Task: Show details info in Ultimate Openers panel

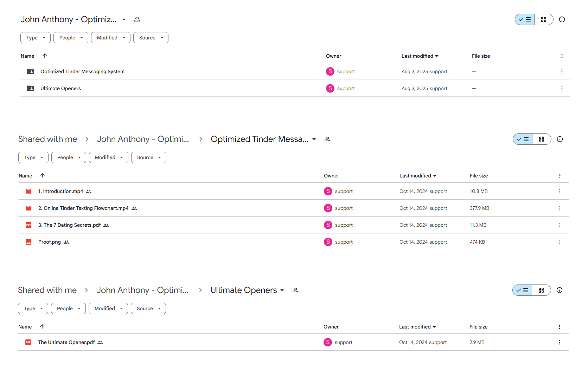Action: [560, 290]
